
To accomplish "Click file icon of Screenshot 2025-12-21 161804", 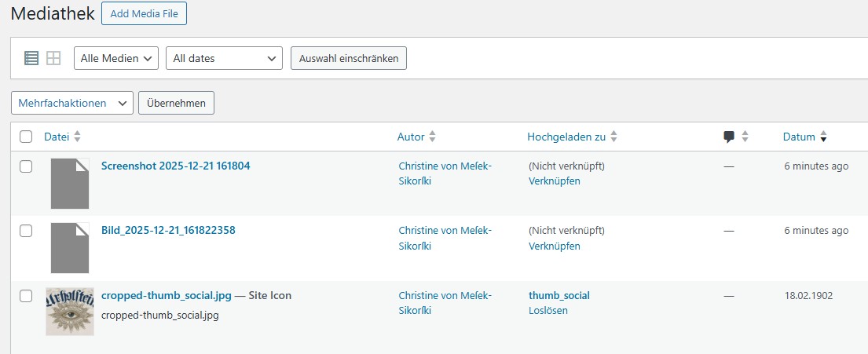I will [70, 183].
